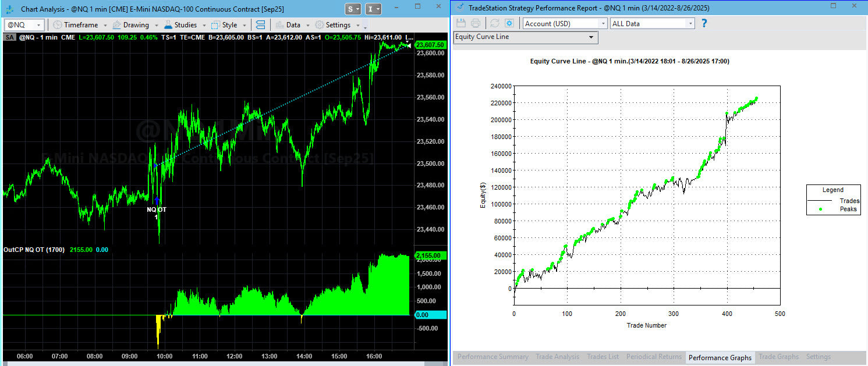Click the NQ OT trade entry marker
The width and height of the screenshot is (868, 366).
(x=157, y=209)
